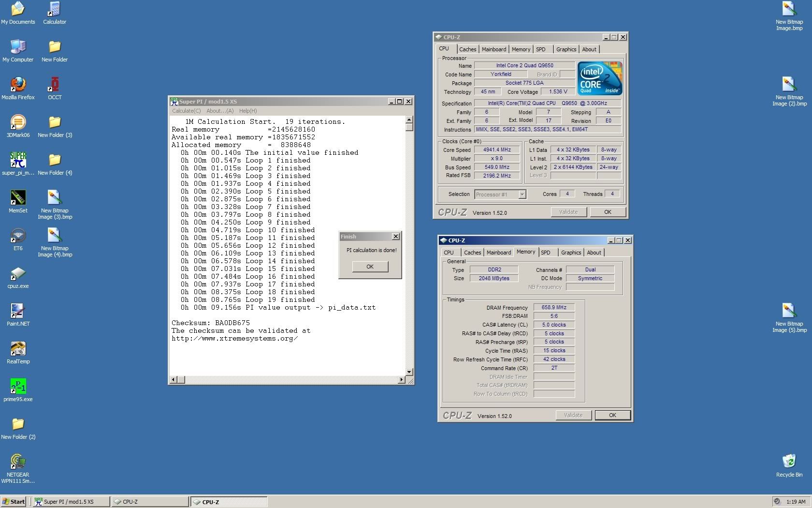Viewport: 812px width, 508px height.
Task: Expand the Processor #1 selection dropdown
Action: coord(522,194)
